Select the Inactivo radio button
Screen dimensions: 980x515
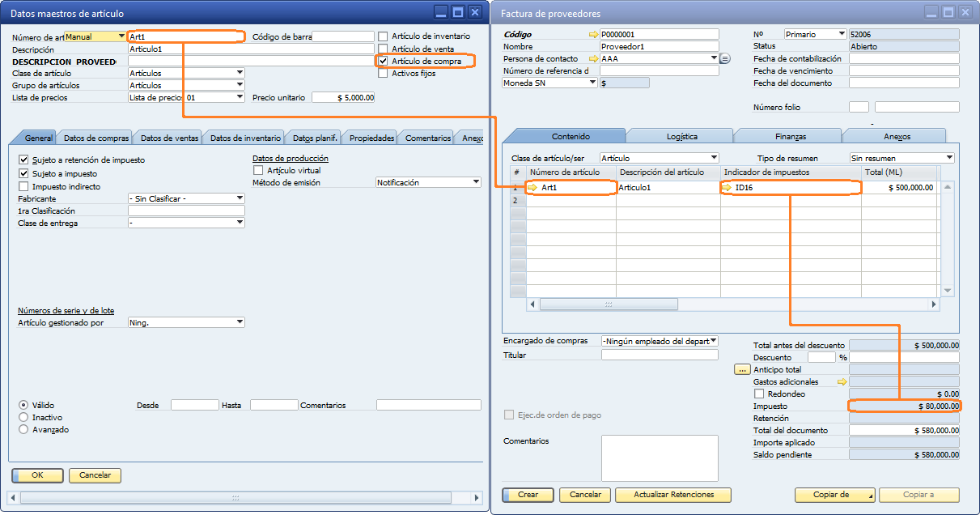coord(23,417)
